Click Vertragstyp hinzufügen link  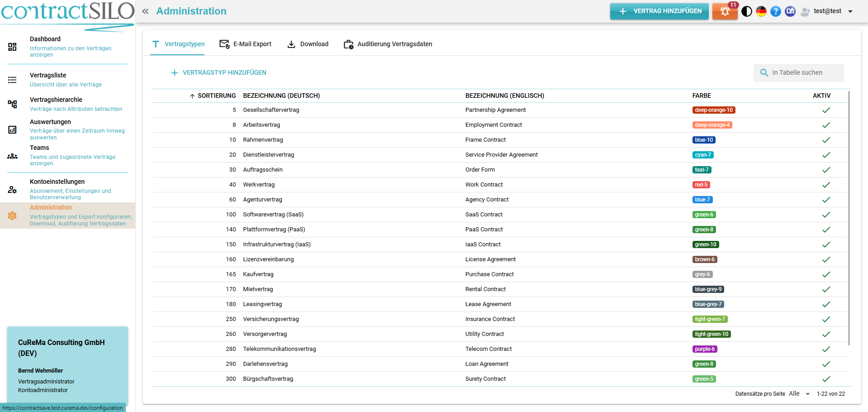219,72
